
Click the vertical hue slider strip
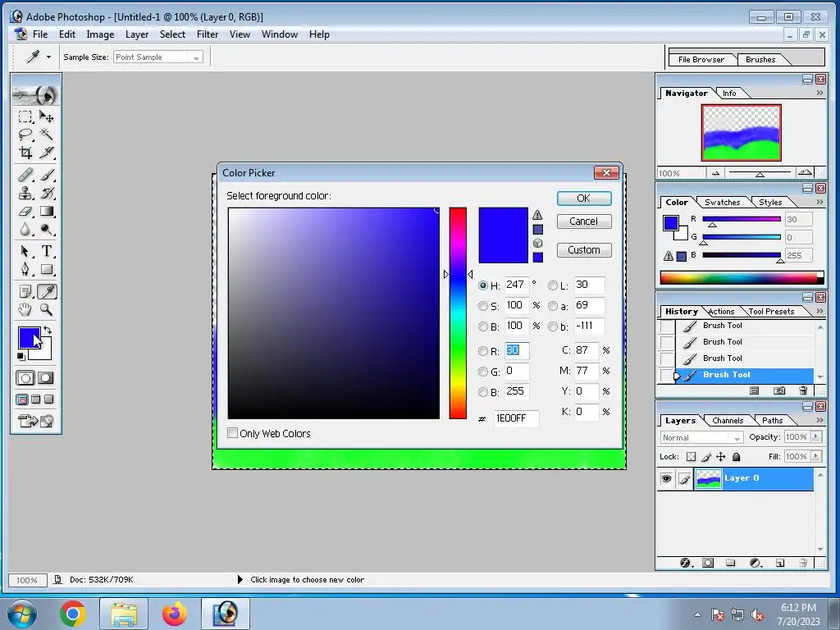pyautogui.click(x=458, y=313)
